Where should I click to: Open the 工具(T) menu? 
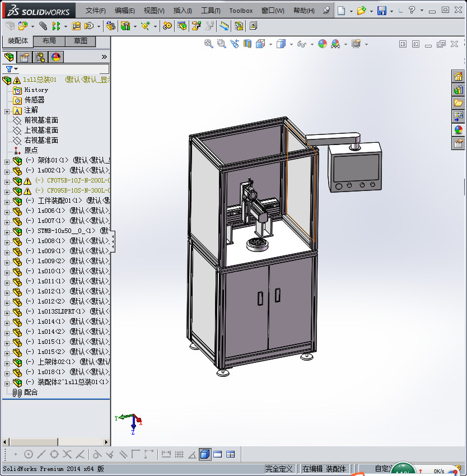click(x=211, y=11)
